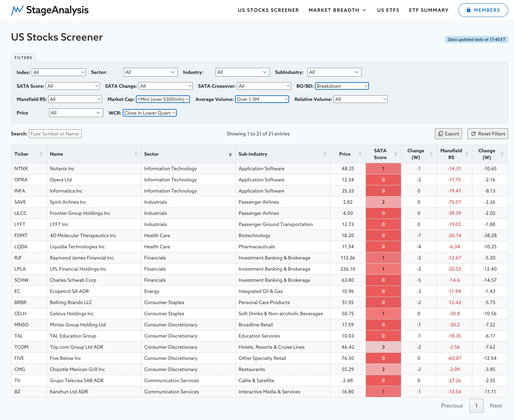Click the INFA ticker cell
Screen dimensions: 514x420
click(x=29, y=191)
